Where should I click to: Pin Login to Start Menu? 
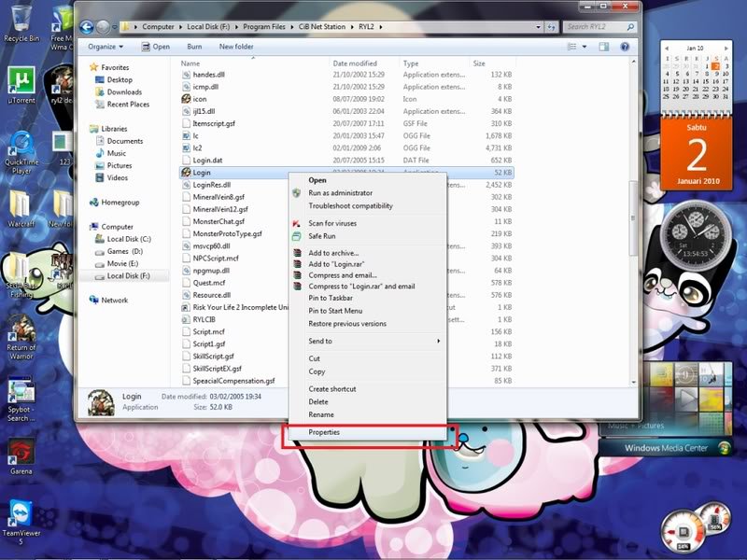pos(335,311)
